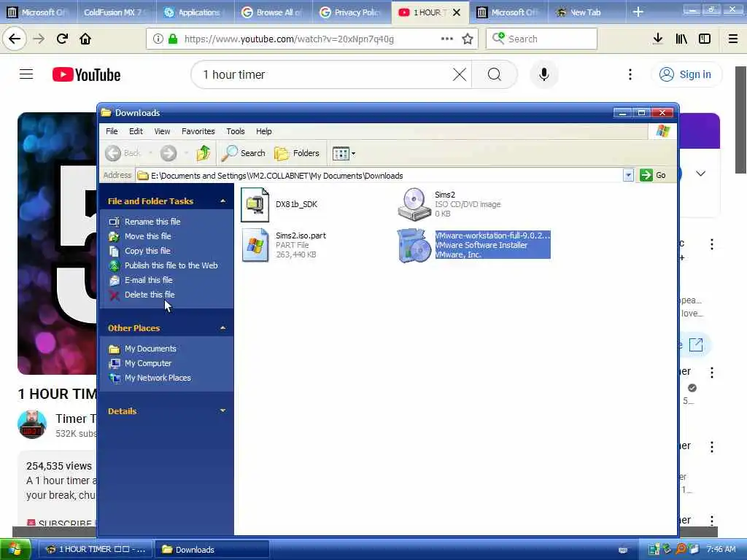Toggle the Firefox sidebar icon
The width and height of the screenshot is (747, 560).
pos(705,39)
